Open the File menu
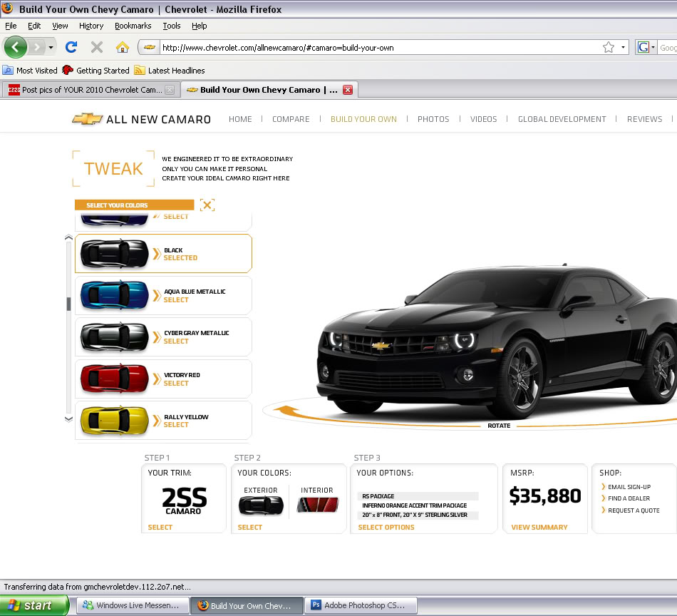 coord(11,26)
